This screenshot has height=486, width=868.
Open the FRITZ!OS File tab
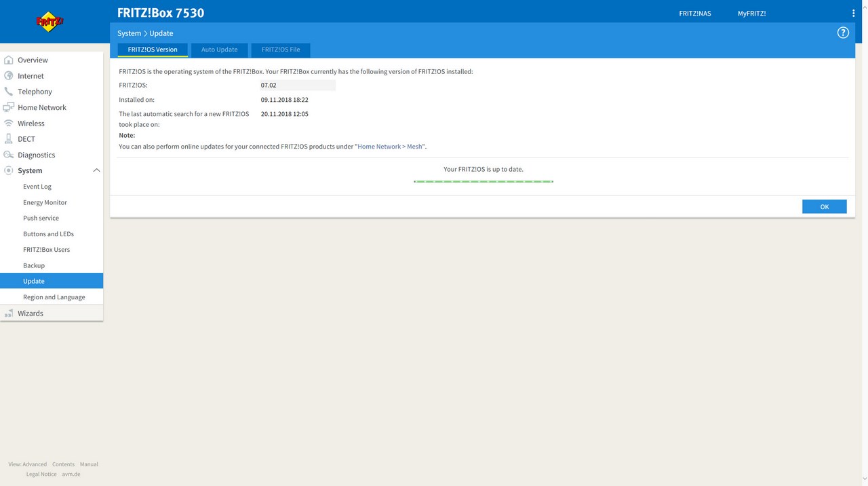coord(281,50)
